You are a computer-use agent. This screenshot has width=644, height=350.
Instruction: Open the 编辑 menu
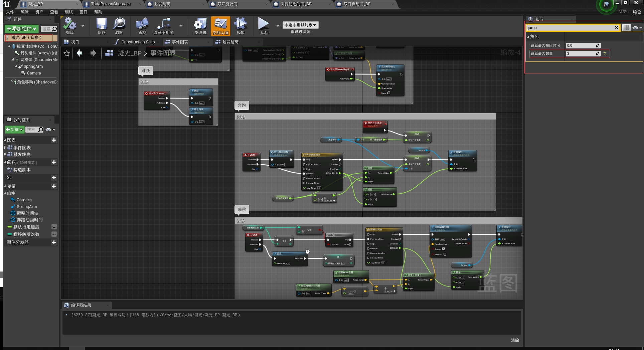click(25, 12)
